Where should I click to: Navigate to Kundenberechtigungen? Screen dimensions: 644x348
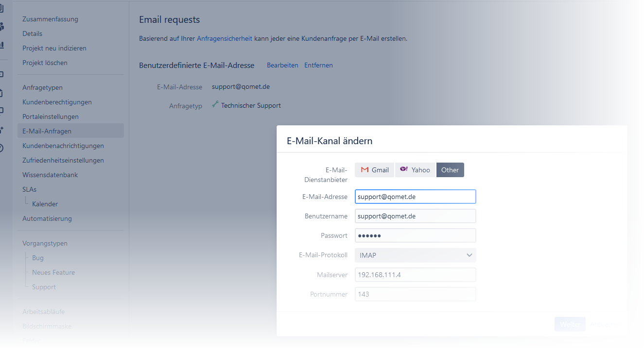(57, 102)
